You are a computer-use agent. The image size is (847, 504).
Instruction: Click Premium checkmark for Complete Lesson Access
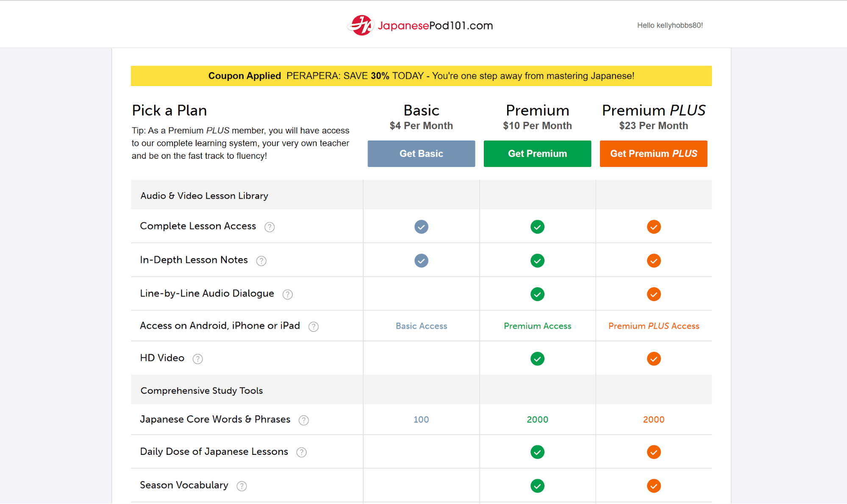coord(537,227)
